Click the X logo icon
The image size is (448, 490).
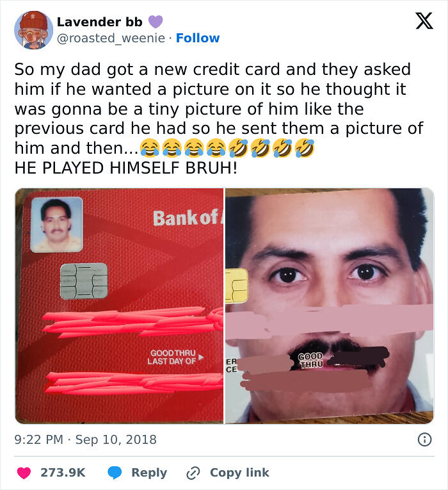[x=424, y=20]
